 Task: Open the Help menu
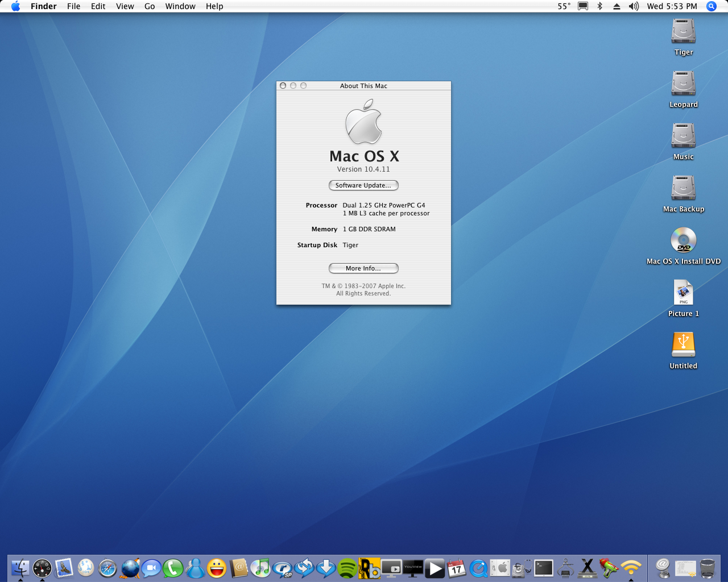[x=214, y=6]
